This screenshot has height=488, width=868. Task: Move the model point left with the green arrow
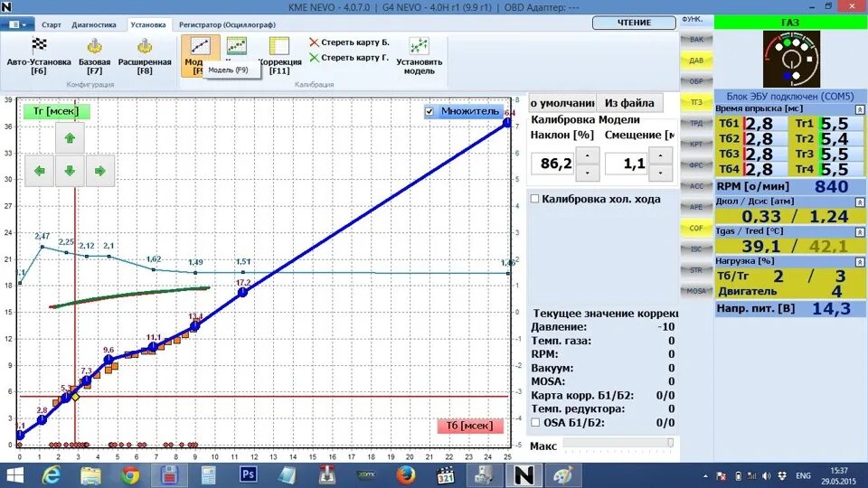pos(39,171)
